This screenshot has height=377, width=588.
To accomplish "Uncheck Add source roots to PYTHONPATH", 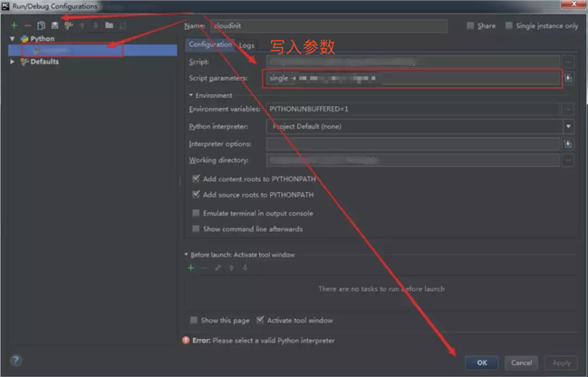I will 196,194.
